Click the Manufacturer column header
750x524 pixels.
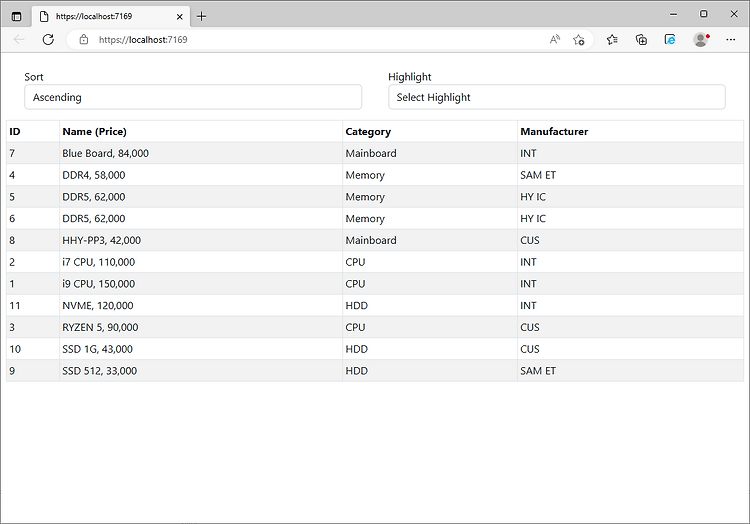(554, 131)
